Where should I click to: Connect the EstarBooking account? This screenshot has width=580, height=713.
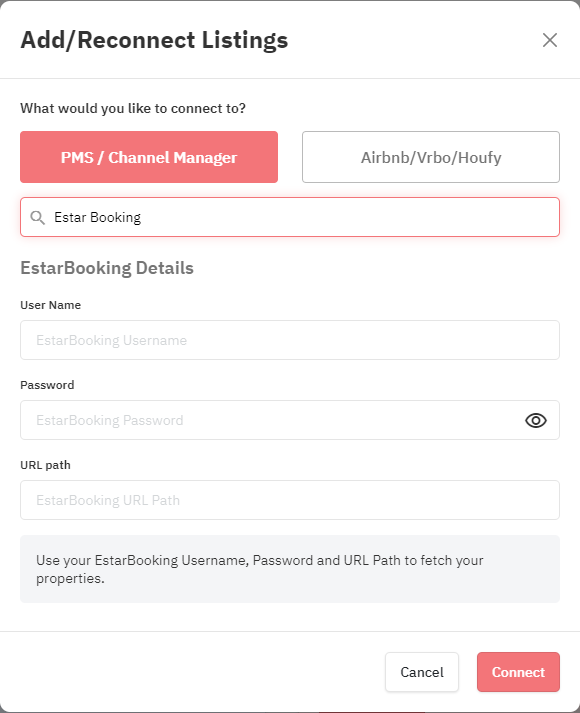click(518, 672)
